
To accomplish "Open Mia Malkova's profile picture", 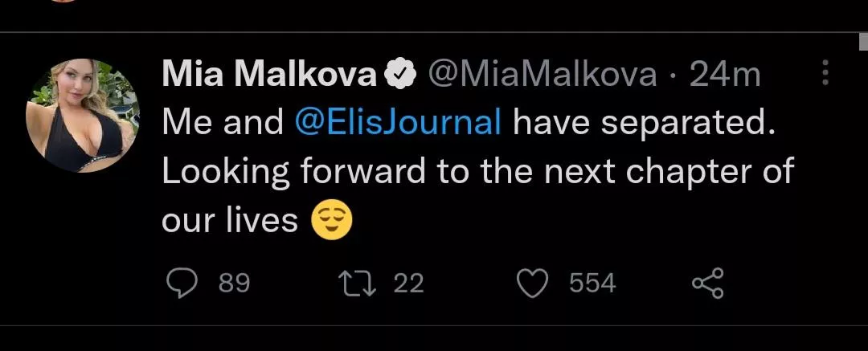I will point(83,116).
